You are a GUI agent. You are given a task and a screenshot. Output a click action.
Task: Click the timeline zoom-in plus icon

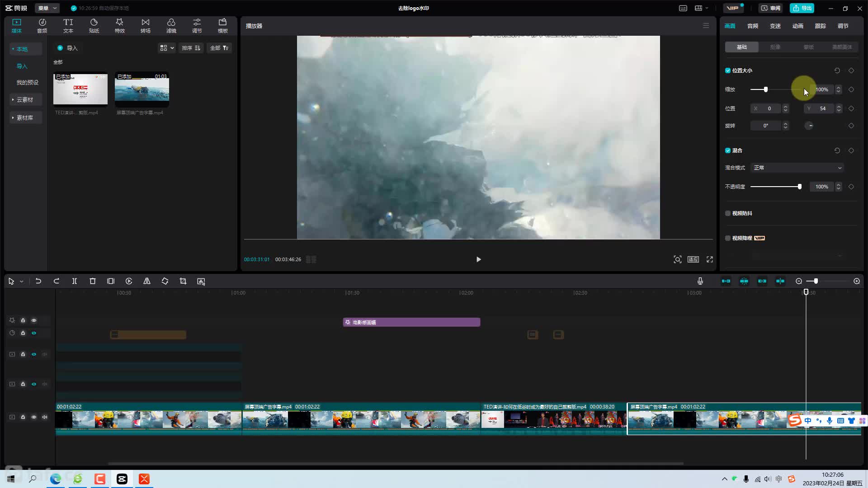pos(857,281)
